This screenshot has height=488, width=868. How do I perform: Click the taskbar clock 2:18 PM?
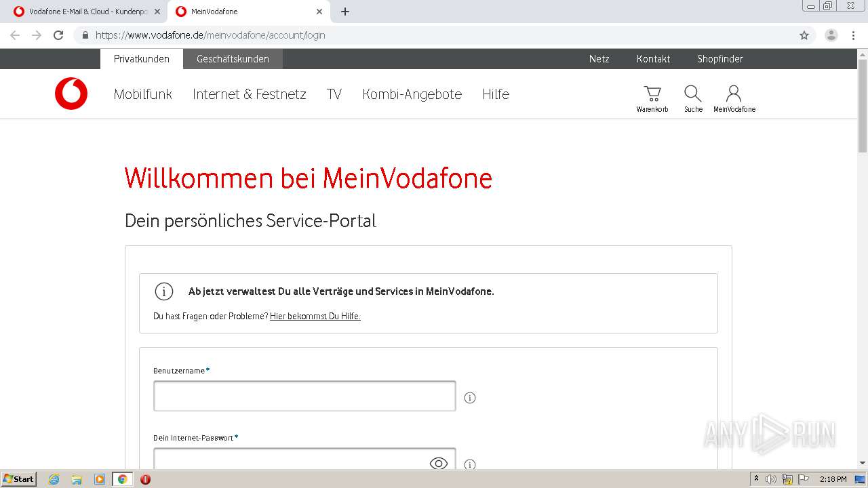coord(833,479)
